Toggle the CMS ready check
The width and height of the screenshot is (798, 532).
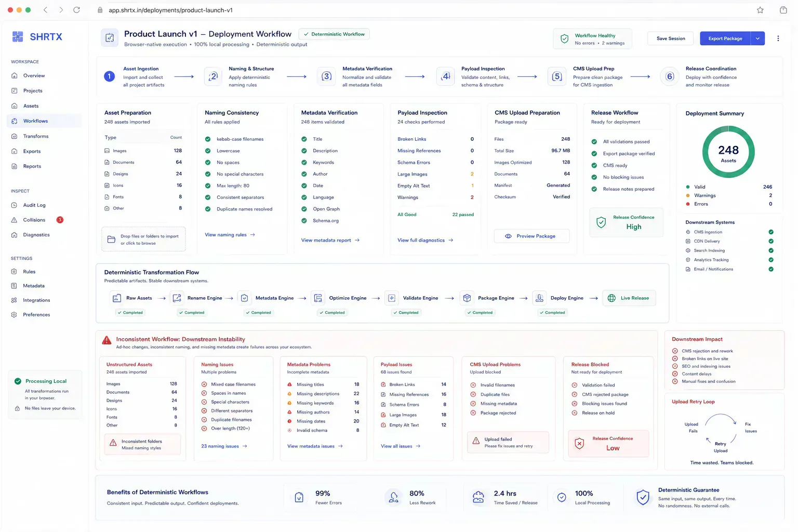(594, 165)
